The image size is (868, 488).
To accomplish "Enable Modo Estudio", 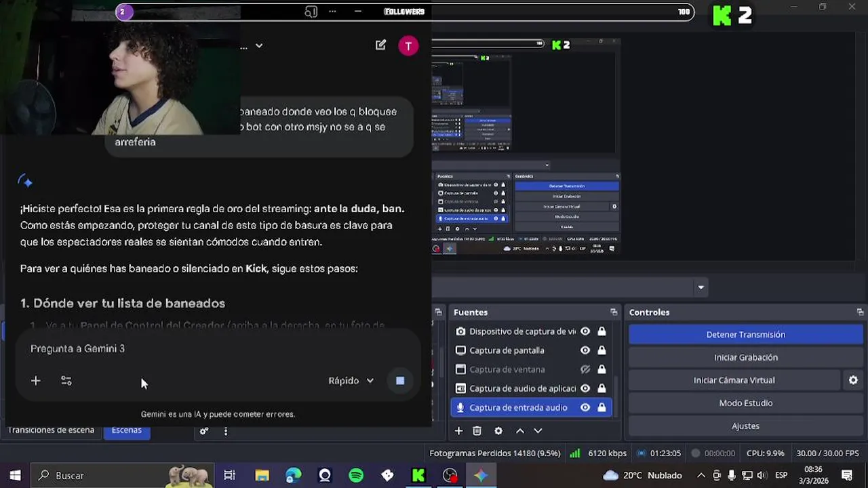I will [x=745, y=403].
